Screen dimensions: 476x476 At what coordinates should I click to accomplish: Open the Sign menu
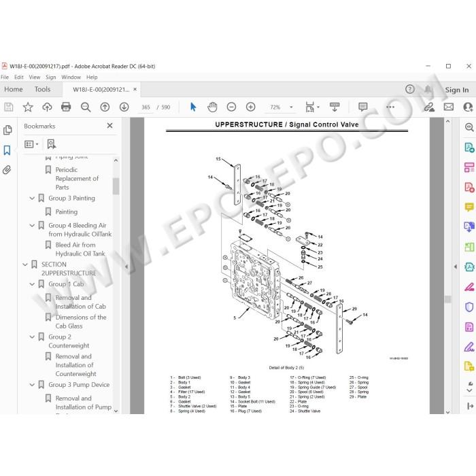(51, 77)
